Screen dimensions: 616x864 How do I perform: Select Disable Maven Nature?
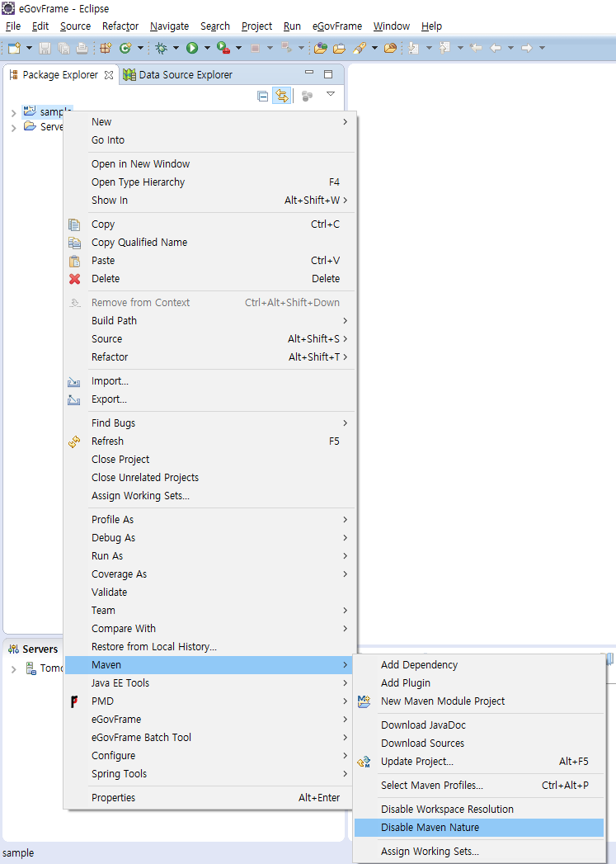(430, 828)
